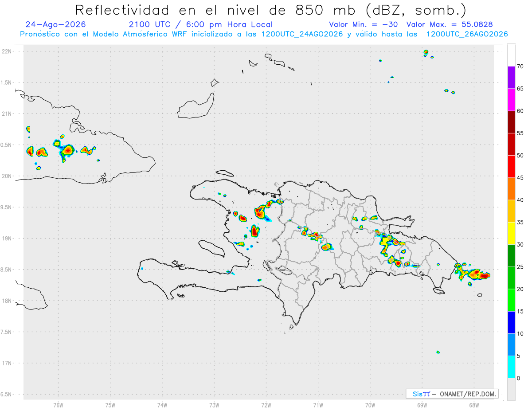Click the '71W' longitude label
This screenshot has width=532, height=411.
pyautogui.click(x=318, y=405)
